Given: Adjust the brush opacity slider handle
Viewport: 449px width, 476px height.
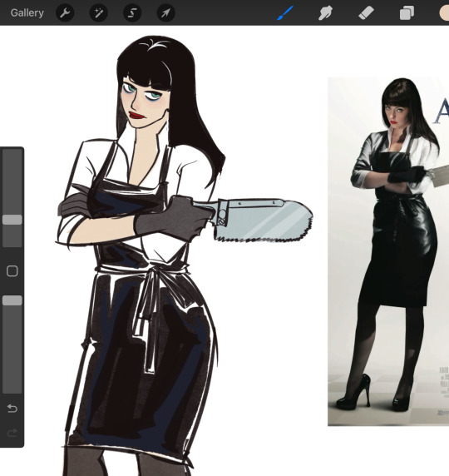Looking at the screenshot, I should pos(12,300).
